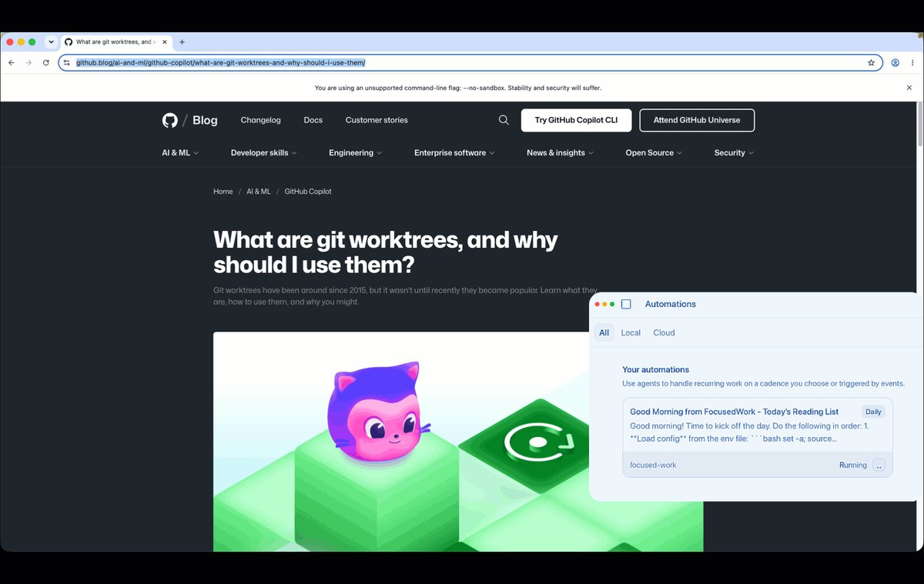
Task: Toggle the sidebar icon beside Automations title
Action: click(626, 304)
